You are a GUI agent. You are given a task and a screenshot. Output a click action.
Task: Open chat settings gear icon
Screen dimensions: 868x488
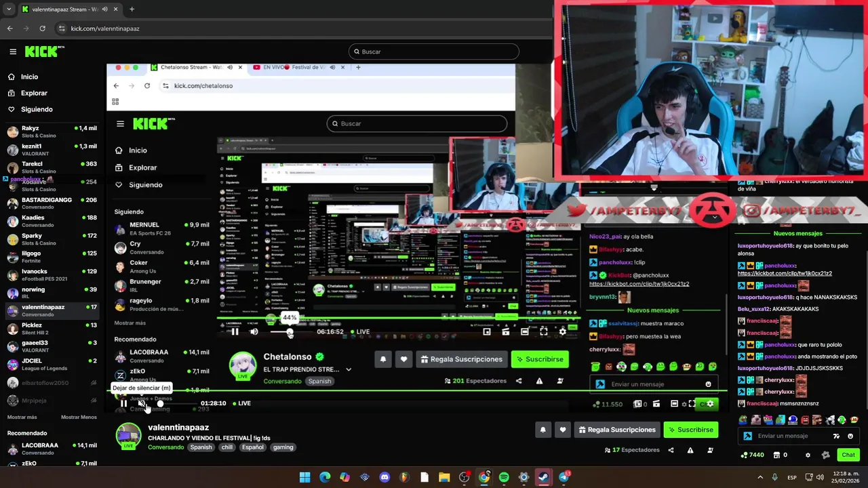click(x=808, y=455)
